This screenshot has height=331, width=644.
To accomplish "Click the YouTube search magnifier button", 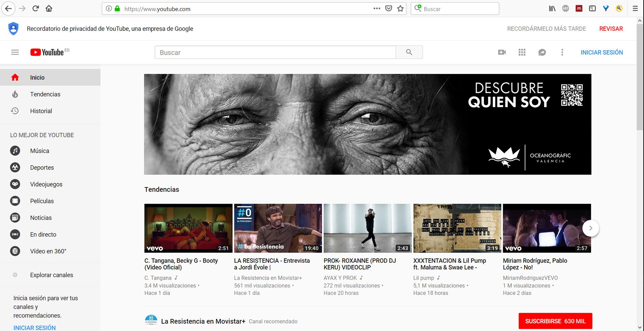I will click(x=409, y=52).
